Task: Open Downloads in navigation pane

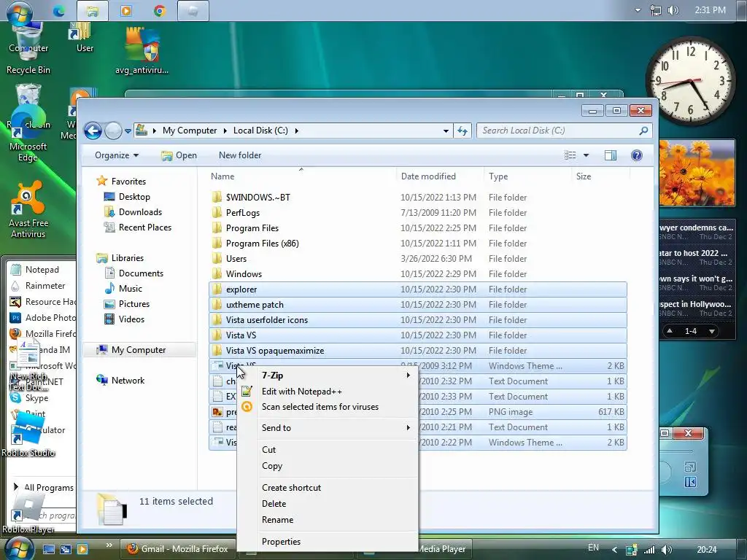Action: point(133,212)
